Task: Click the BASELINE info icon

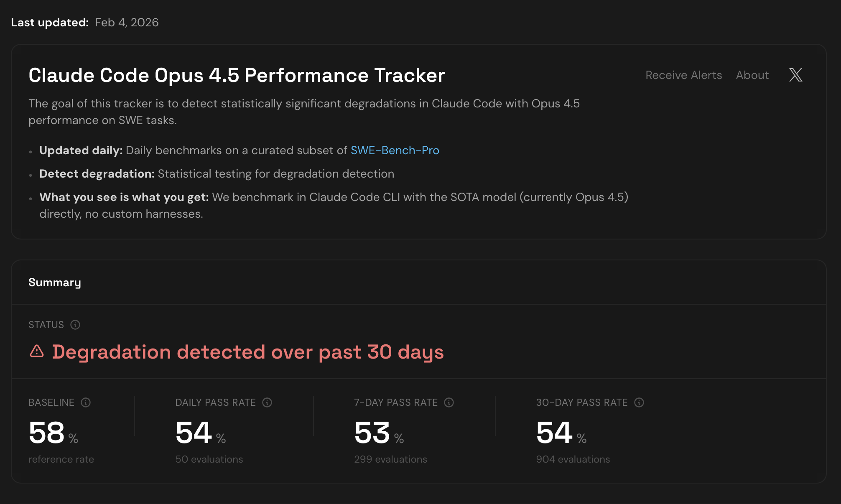Action: coord(86,402)
